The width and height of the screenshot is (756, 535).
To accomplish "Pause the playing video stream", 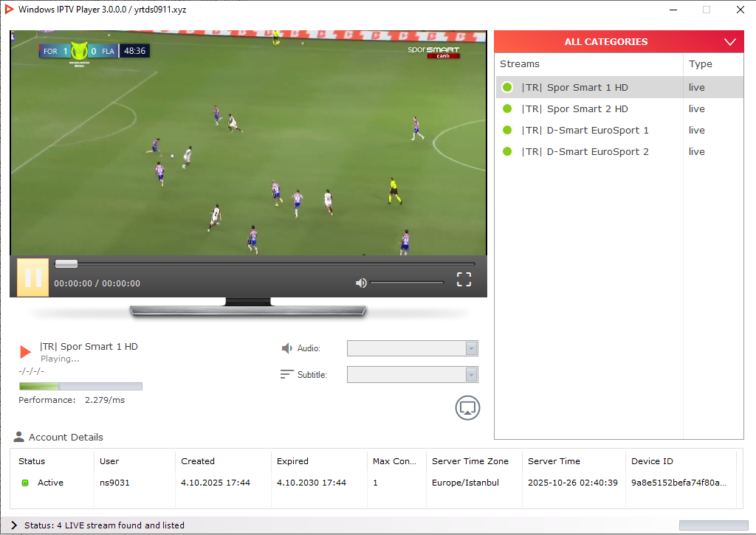I will [32, 277].
